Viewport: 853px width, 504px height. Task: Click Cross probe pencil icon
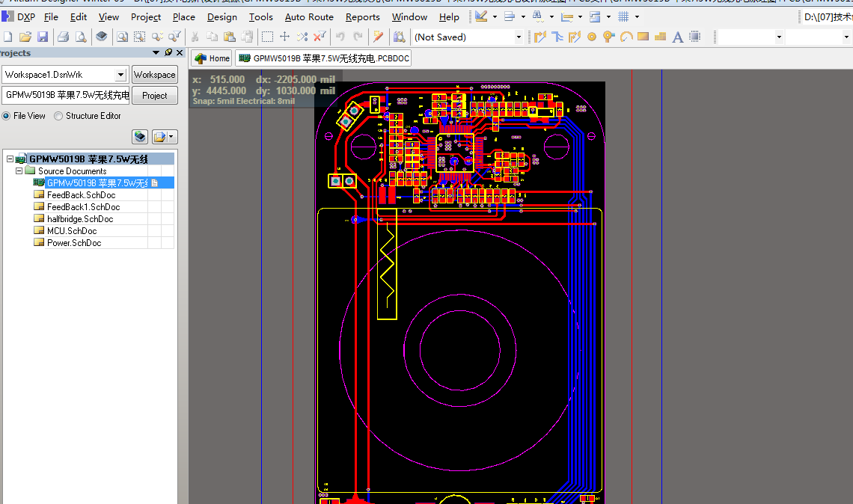[378, 37]
